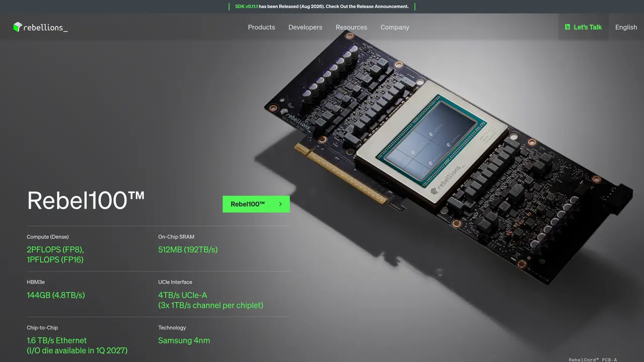Open the Developers menu
The height and width of the screenshot is (362, 644).
click(x=305, y=27)
